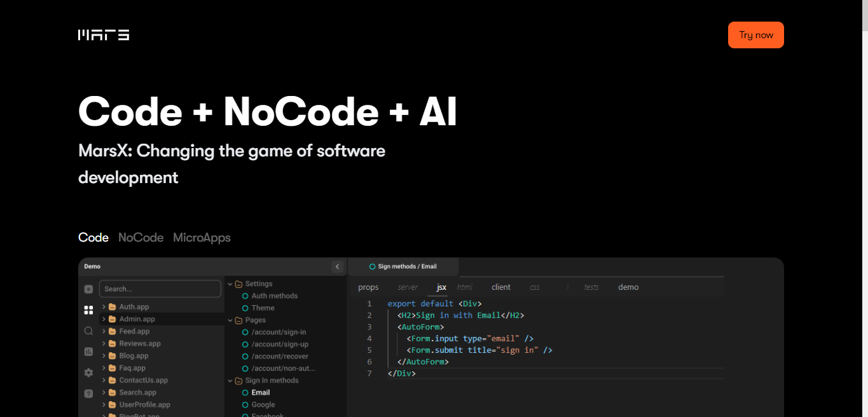Open the settings gear icon in the sidebar
Screen dimensions: 868x417
click(88, 373)
